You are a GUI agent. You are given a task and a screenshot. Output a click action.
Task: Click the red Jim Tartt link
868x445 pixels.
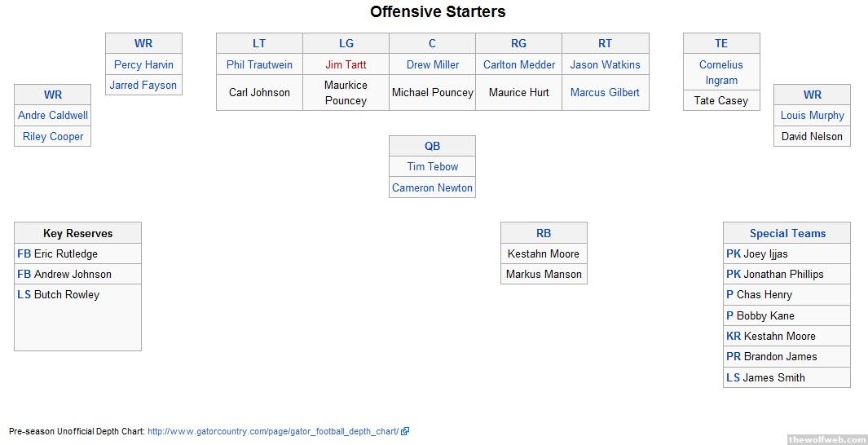pyautogui.click(x=346, y=64)
